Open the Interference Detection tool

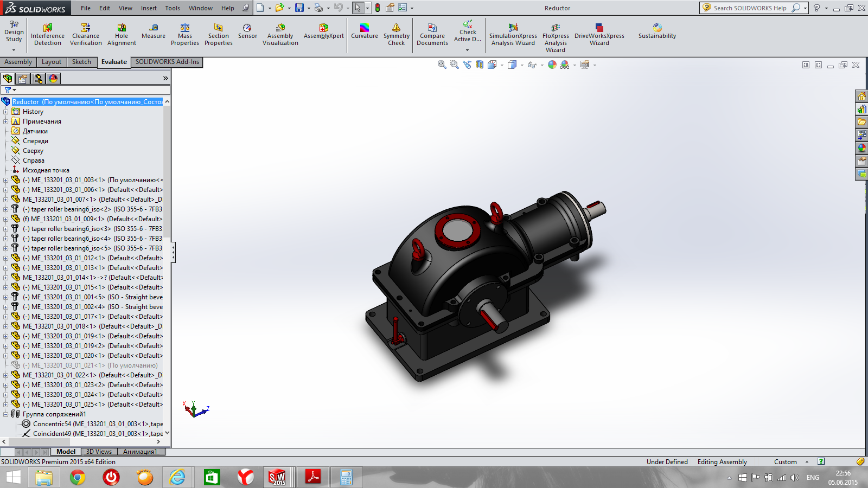pyautogui.click(x=48, y=35)
